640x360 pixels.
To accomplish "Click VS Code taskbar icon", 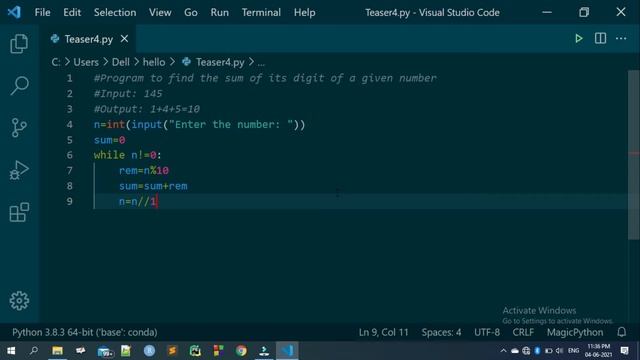I will coord(287,351).
